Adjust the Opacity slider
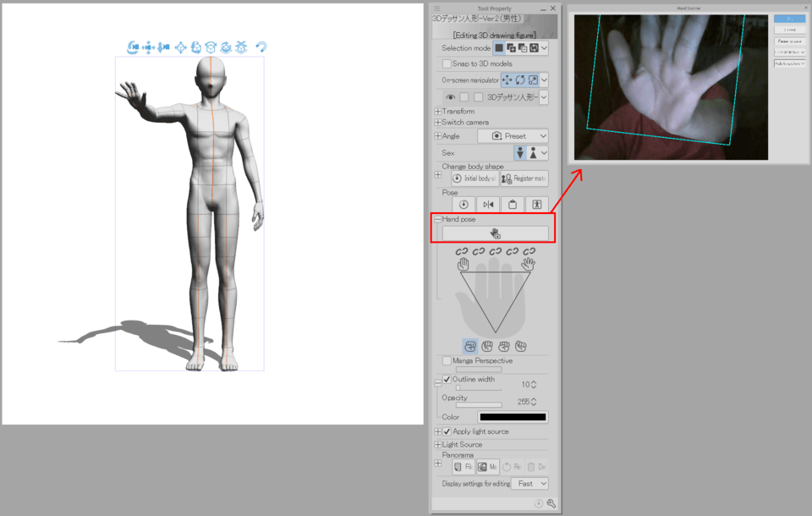The image size is (812, 516). tap(479, 405)
